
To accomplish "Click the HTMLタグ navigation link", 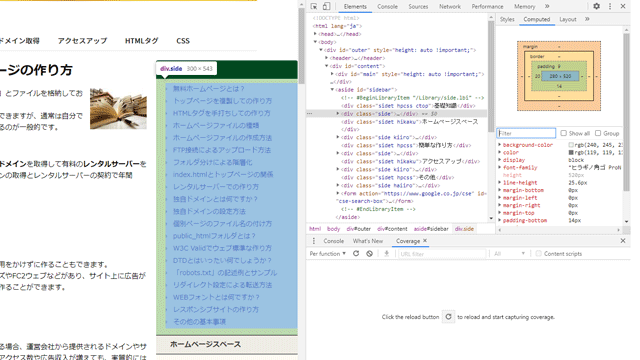I will pos(141,41).
